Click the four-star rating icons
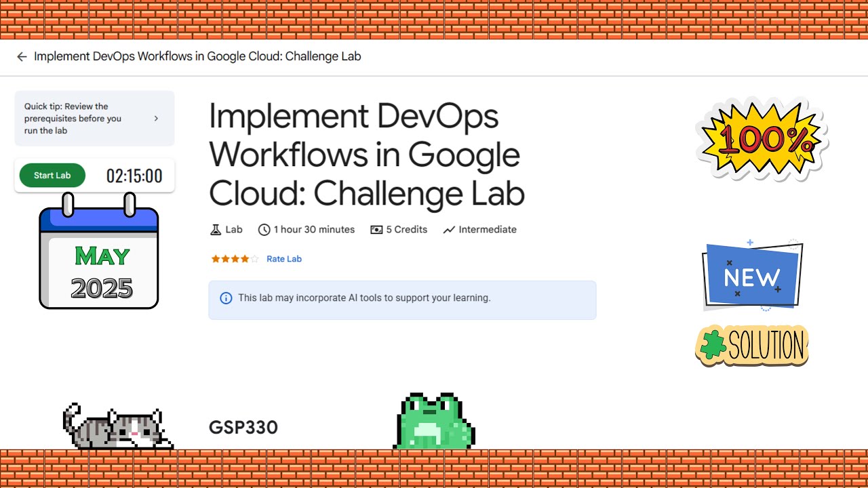The image size is (868, 488). coord(235,259)
